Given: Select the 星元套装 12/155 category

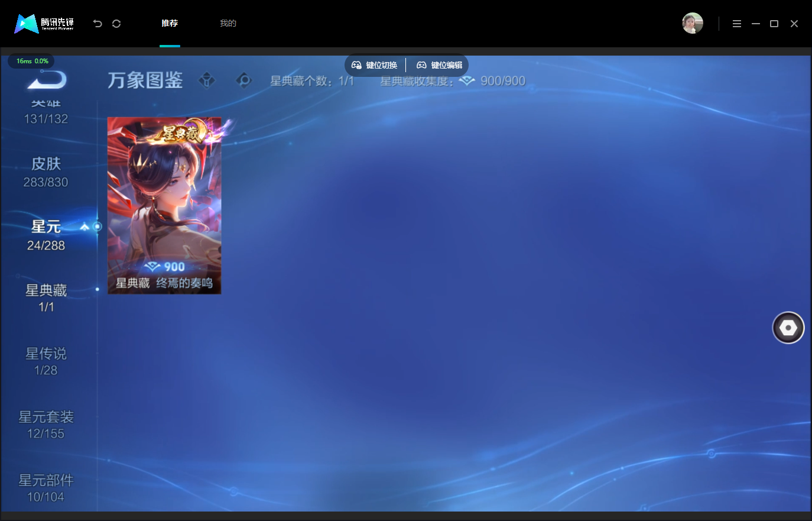Looking at the screenshot, I should [x=46, y=425].
